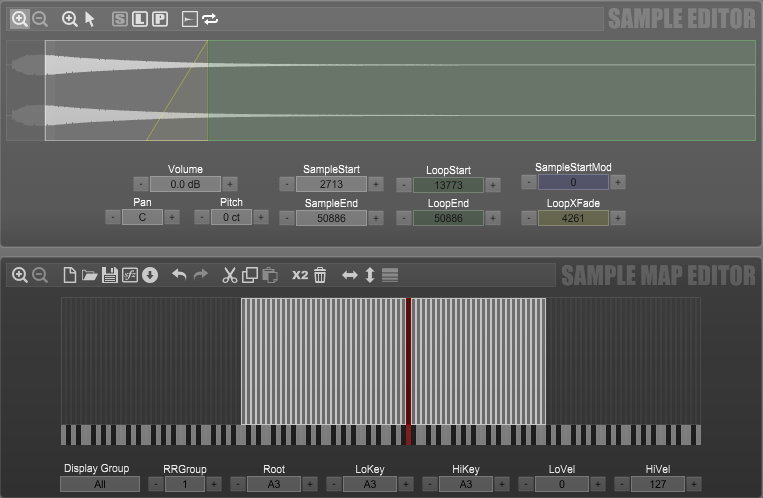763x498 pixels.
Task: Increase SampleEnd with the plus button
Action: [x=376, y=218]
